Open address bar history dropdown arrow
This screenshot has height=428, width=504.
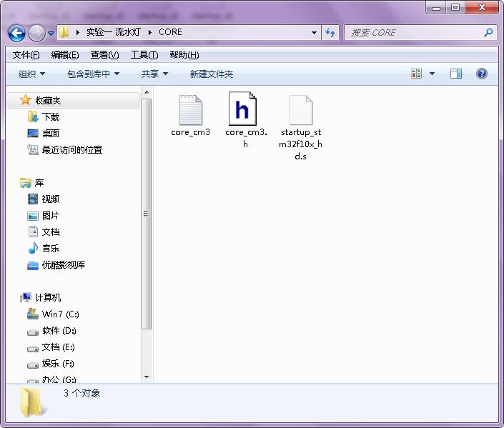tap(314, 33)
